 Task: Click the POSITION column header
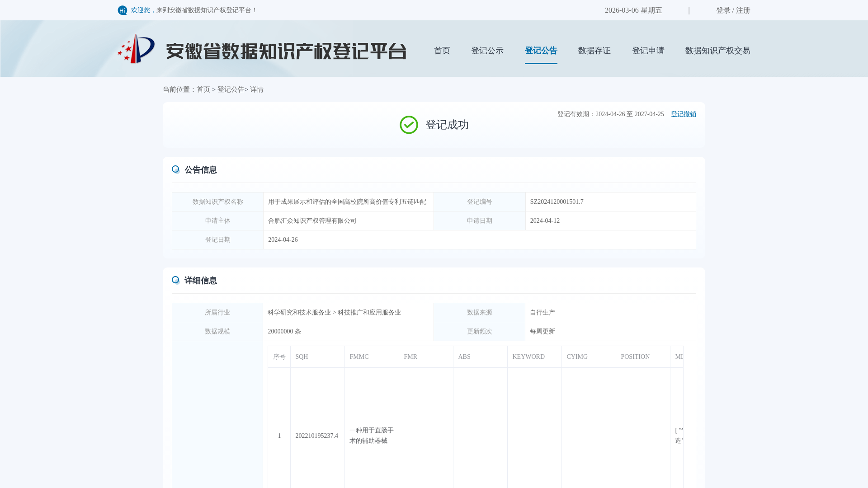coord(643,357)
